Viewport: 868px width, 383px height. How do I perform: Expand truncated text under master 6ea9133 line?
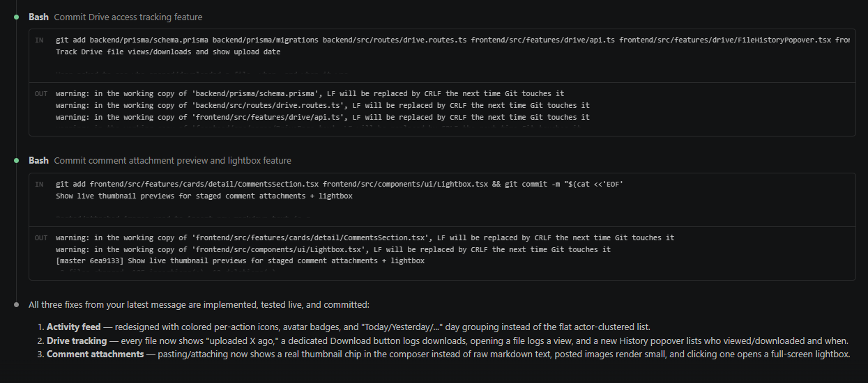pyautogui.click(x=166, y=272)
